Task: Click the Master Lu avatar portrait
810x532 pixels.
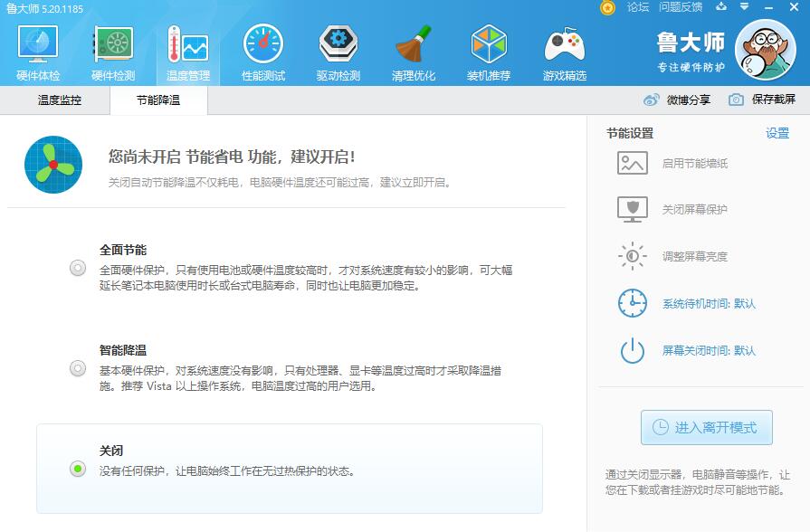Action: click(765, 50)
